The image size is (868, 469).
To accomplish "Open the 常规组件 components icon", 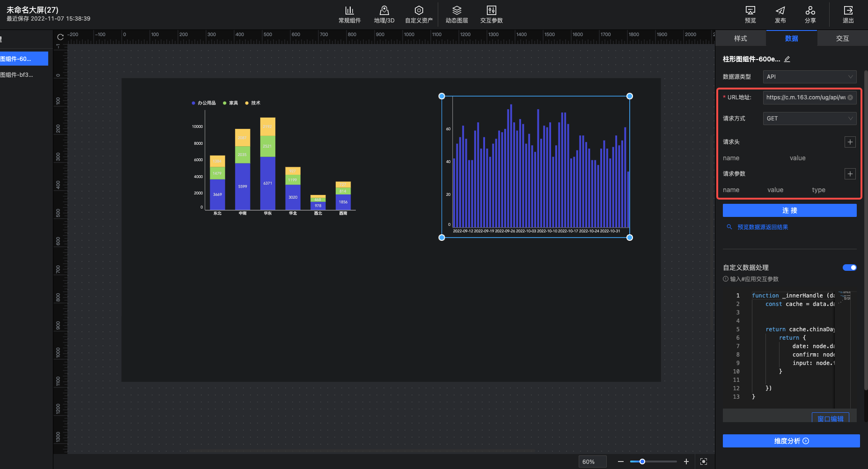I will [349, 11].
